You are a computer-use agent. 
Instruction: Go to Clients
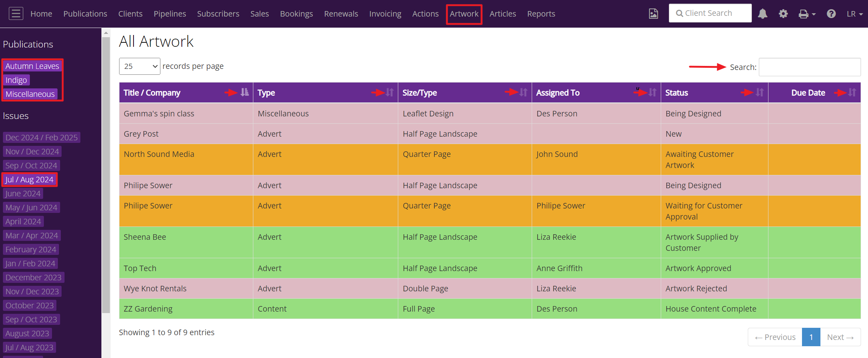pyautogui.click(x=130, y=14)
